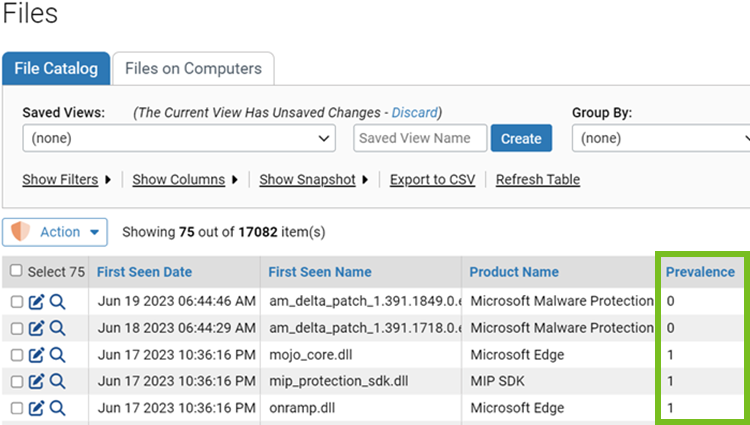Image resolution: width=750 pixels, height=425 pixels.
Task: Check the am_delta_patch_1.391.1849 row checkbox
Action: coord(17,302)
